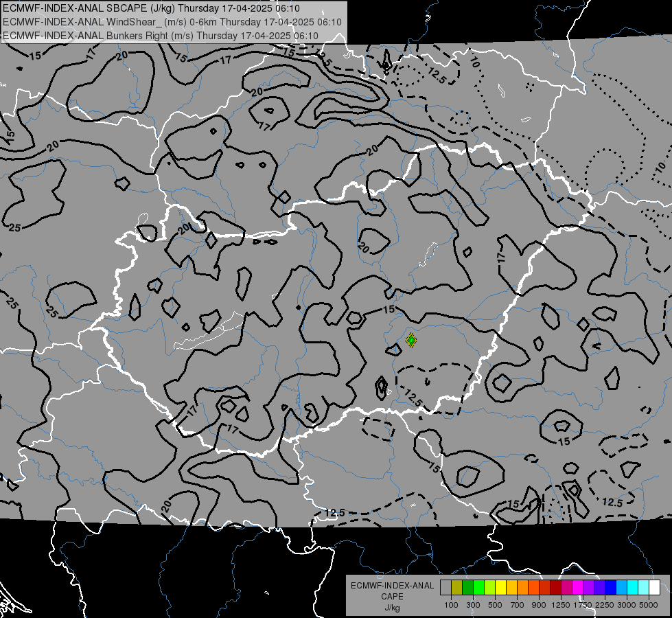Select the red-orange swatch right of 900

click(533, 588)
